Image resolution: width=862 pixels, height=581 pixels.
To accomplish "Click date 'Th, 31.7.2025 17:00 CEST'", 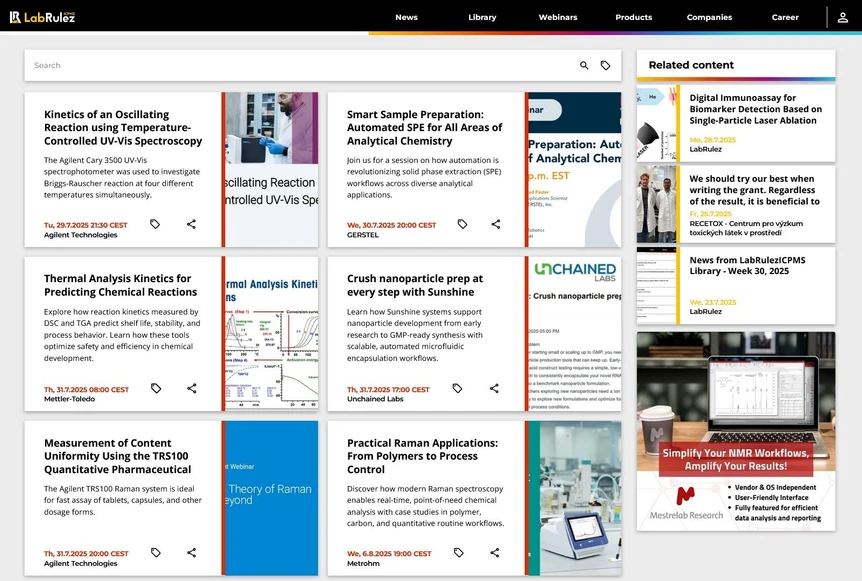I will pos(388,390).
